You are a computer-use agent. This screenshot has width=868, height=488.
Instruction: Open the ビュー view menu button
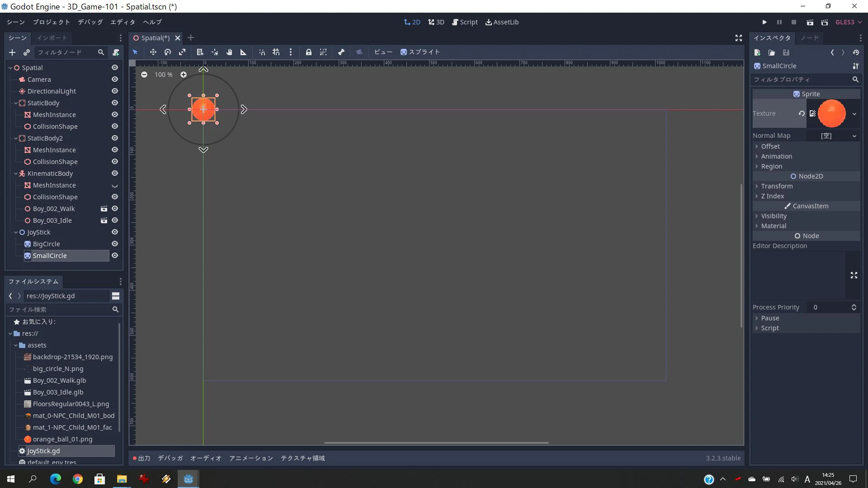coord(383,52)
